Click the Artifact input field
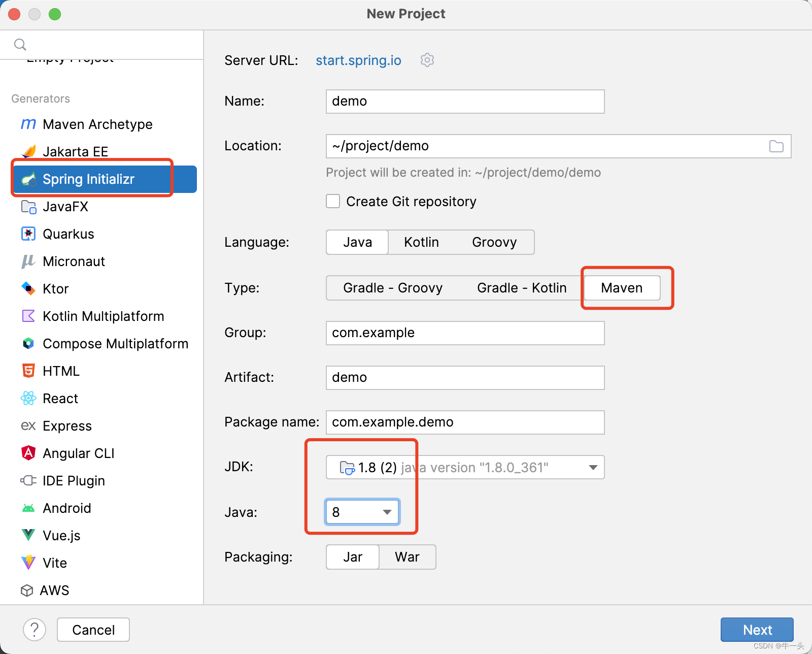Screen dimensions: 812x654 point(465,377)
